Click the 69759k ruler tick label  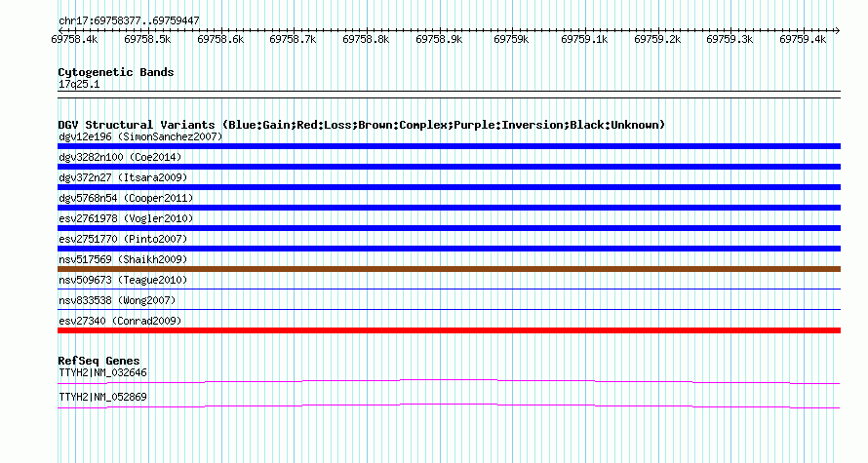pos(511,39)
